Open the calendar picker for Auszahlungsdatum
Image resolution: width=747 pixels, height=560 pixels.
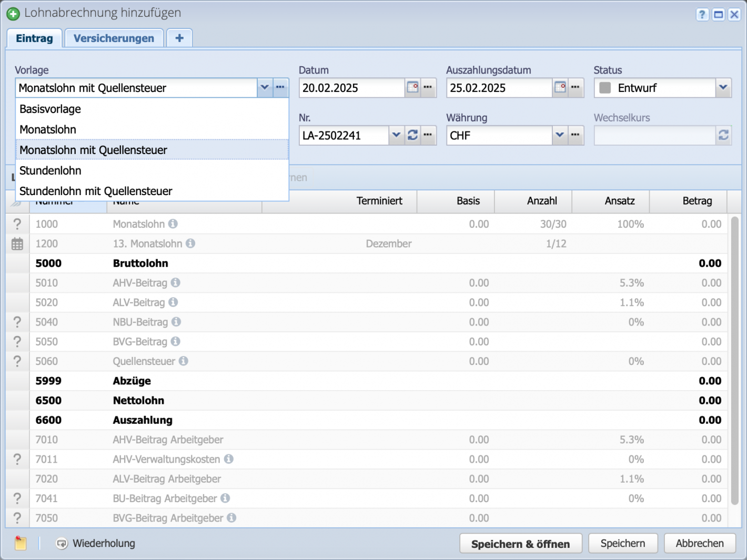[560, 88]
